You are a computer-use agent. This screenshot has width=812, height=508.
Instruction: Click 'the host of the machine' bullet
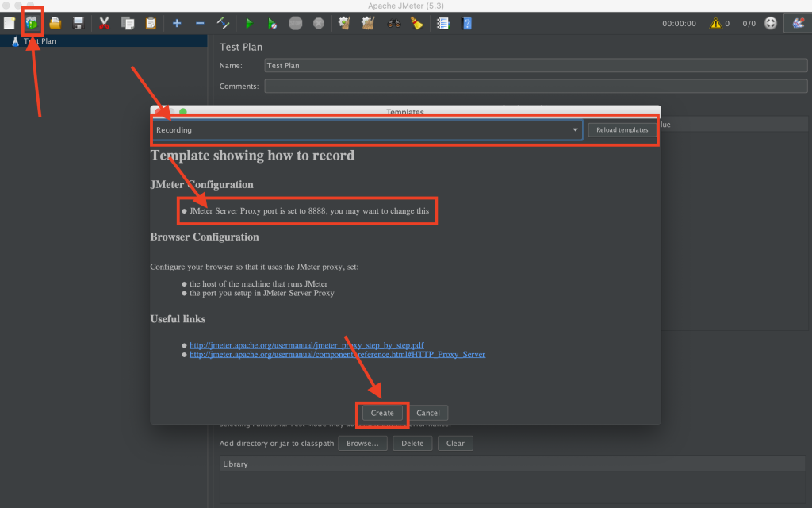259,283
